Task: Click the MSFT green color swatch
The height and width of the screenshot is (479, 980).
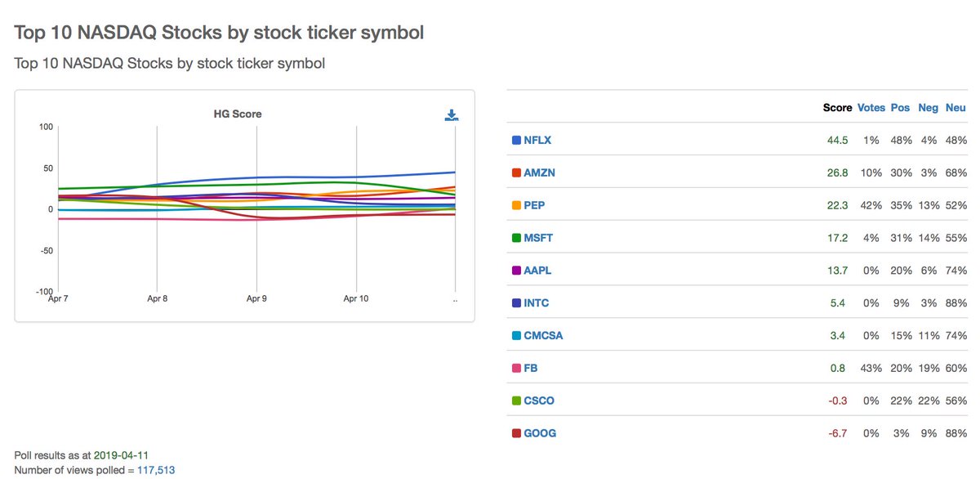Action: (516, 238)
